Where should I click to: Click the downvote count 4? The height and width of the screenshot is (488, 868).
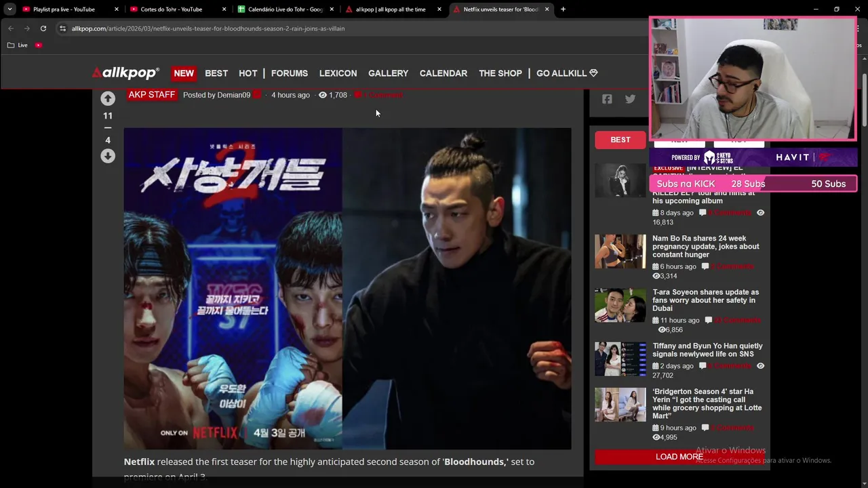click(108, 140)
